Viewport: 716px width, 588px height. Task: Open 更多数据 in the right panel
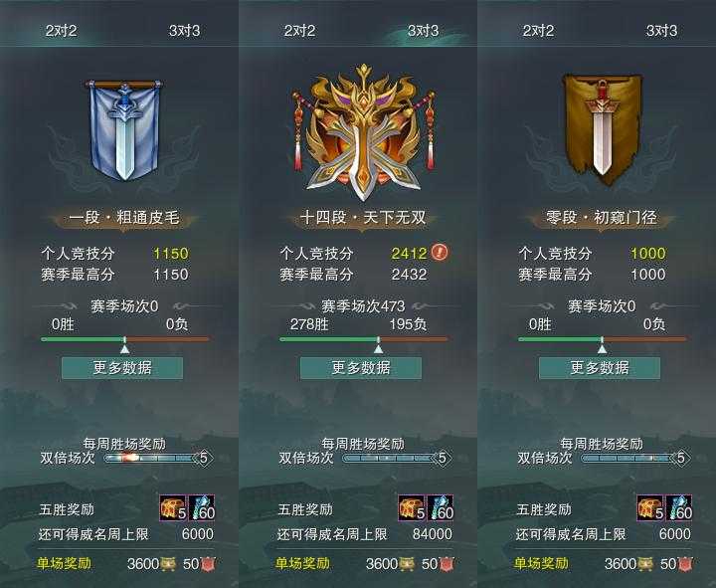point(600,368)
